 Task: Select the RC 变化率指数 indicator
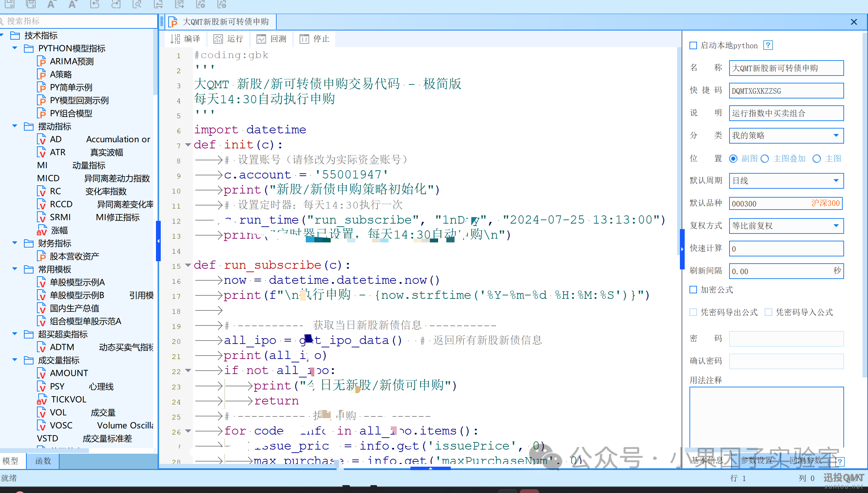[82, 191]
